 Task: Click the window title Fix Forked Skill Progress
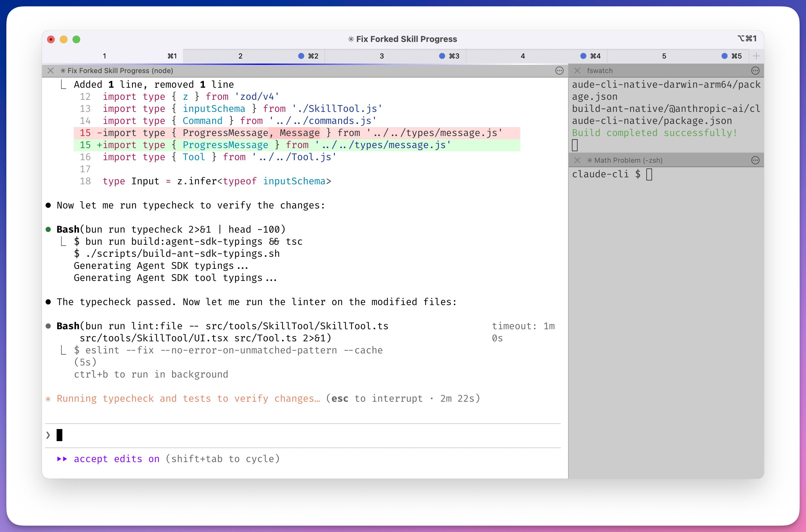(403, 39)
